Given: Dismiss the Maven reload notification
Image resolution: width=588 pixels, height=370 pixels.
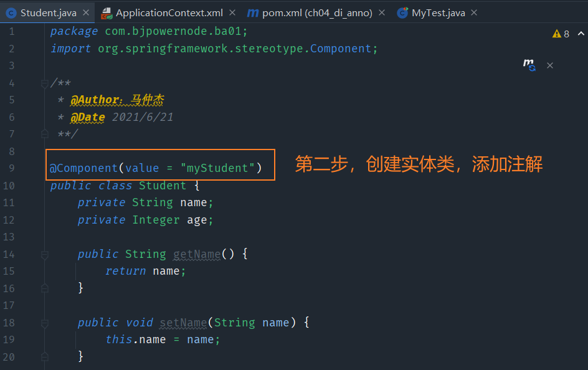Looking at the screenshot, I should (x=550, y=65).
